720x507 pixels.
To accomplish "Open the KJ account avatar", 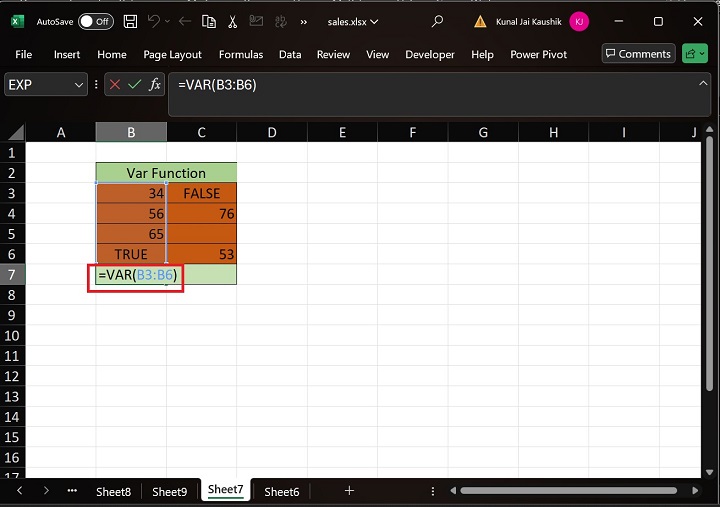I will click(579, 22).
